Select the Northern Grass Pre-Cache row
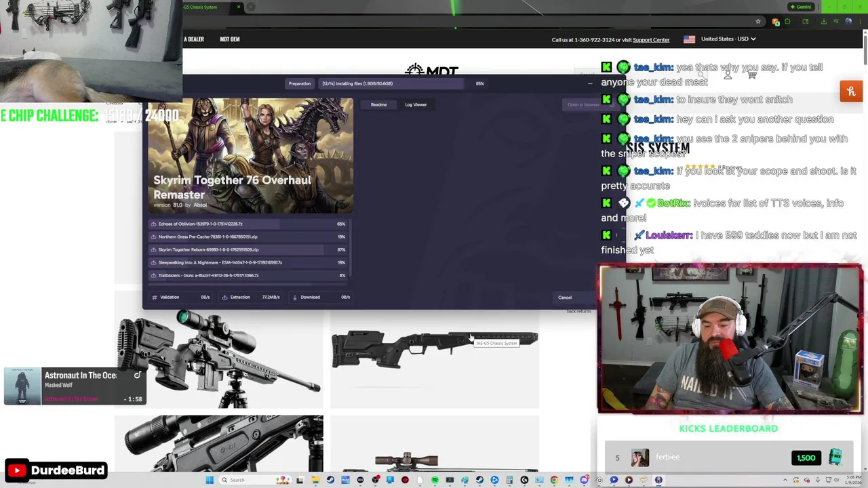The width and height of the screenshot is (868, 488). (249, 237)
